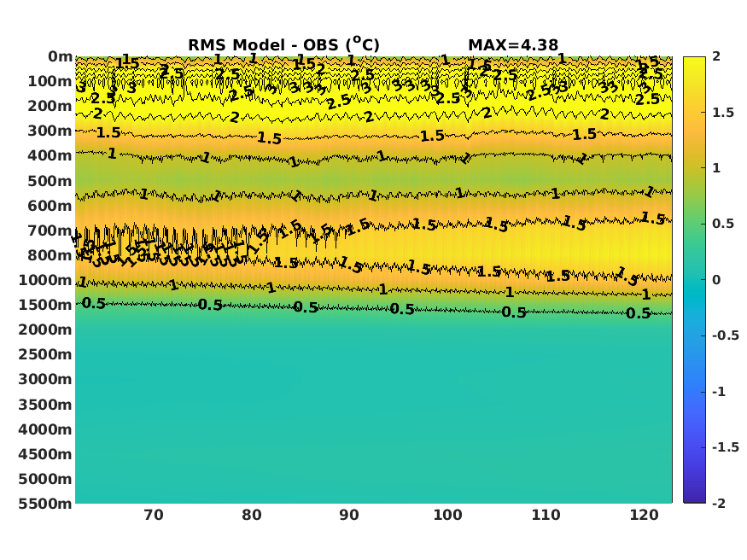Click the vertical colorbar beside the plot
Image resolution: width=747 pixels, height=560 pixels.
(x=694, y=279)
